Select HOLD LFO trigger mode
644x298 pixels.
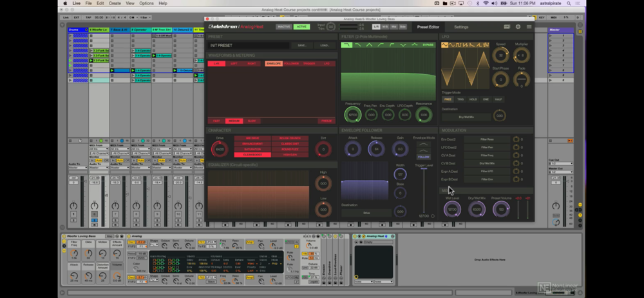coord(473,99)
